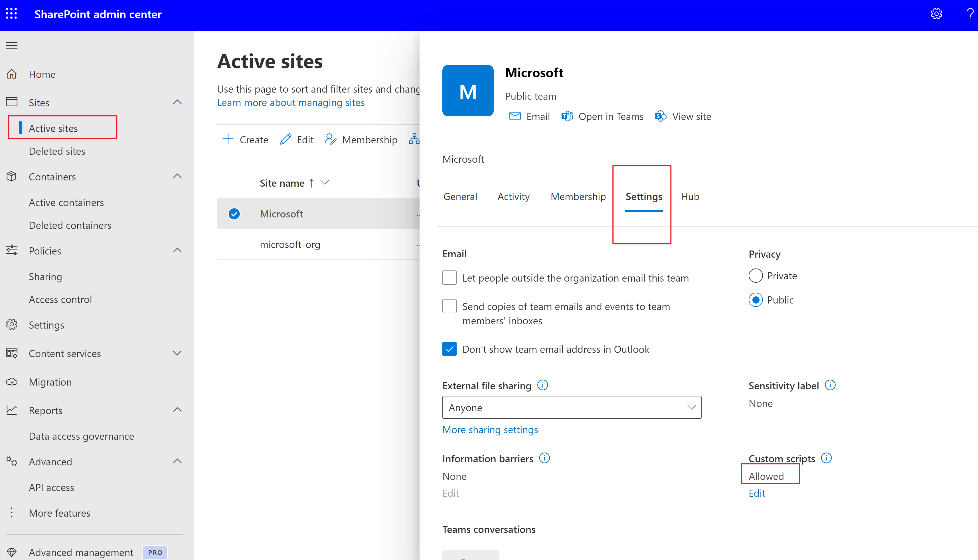978x560 pixels.
Task: Click the Open in Teams icon
Action: coord(567,116)
